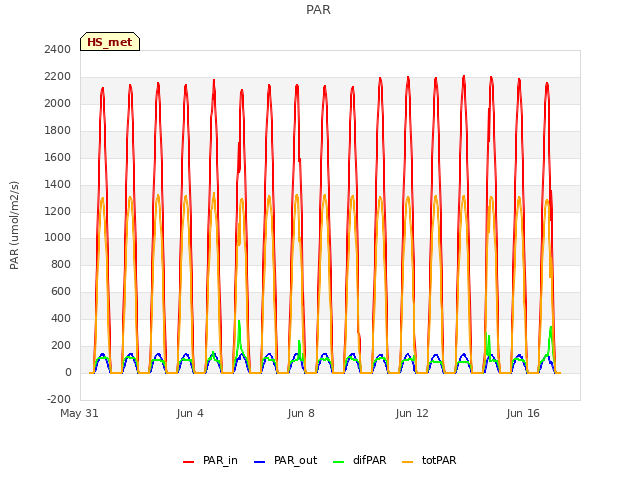Click the 1200 y-axis tick label
The width and height of the screenshot is (640, 480).
58,211
